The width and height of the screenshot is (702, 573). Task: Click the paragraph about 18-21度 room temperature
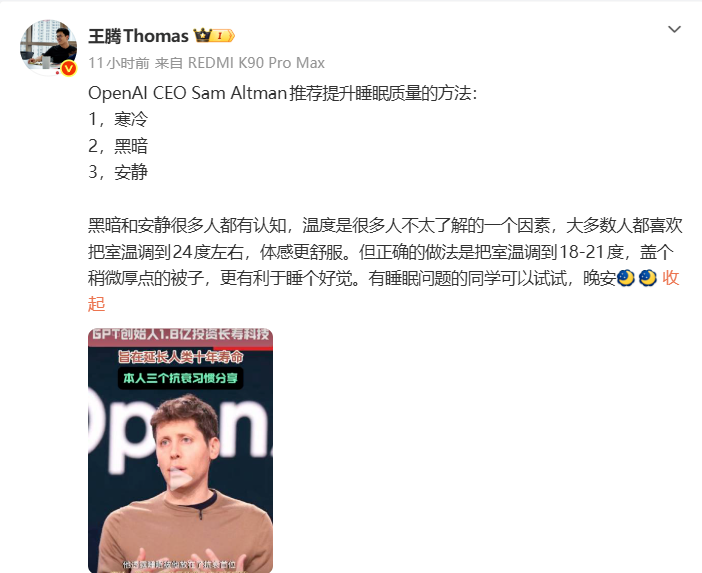385,252
